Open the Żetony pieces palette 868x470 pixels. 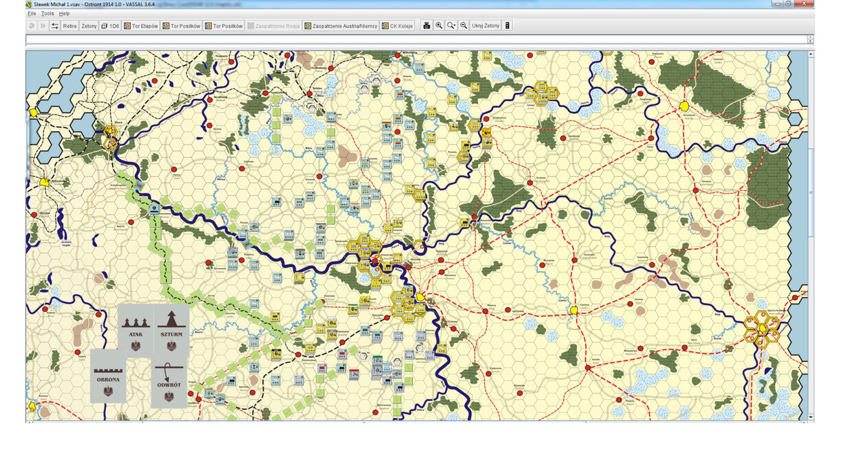(89, 26)
